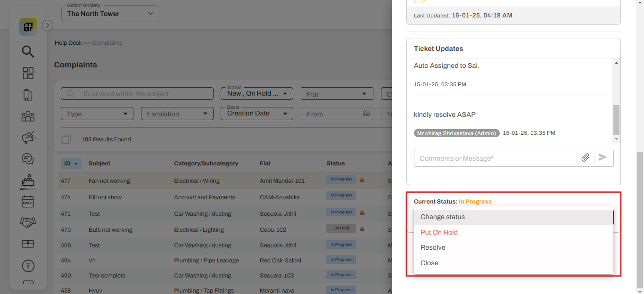Expand the Escalation filter dropdown
Viewport: 644px width, 294px height.
pos(177,114)
